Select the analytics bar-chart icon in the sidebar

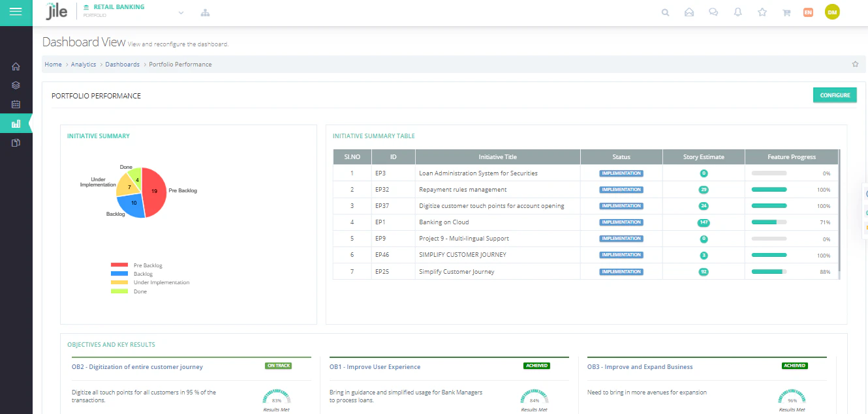point(16,123)
